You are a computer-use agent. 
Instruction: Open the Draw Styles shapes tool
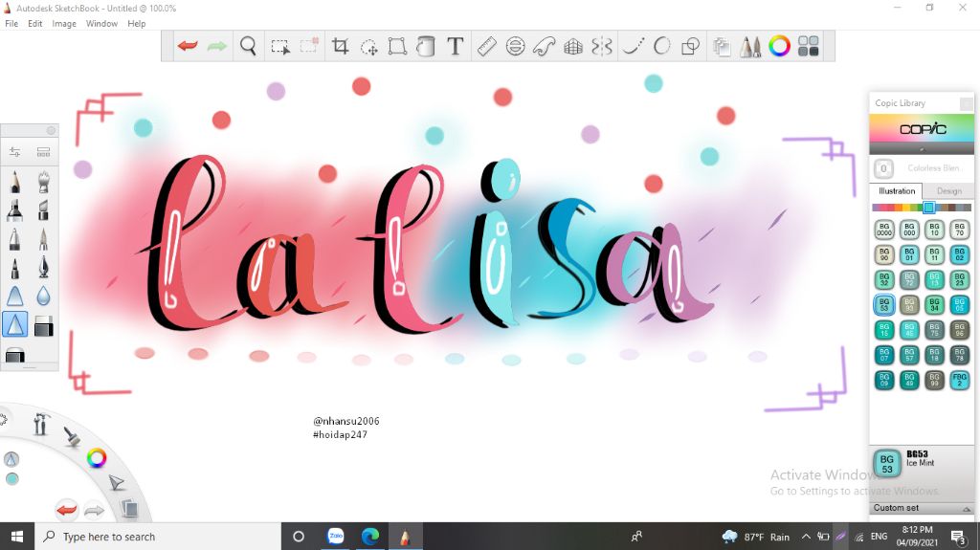pyautogui.click(x=690, y=46)
